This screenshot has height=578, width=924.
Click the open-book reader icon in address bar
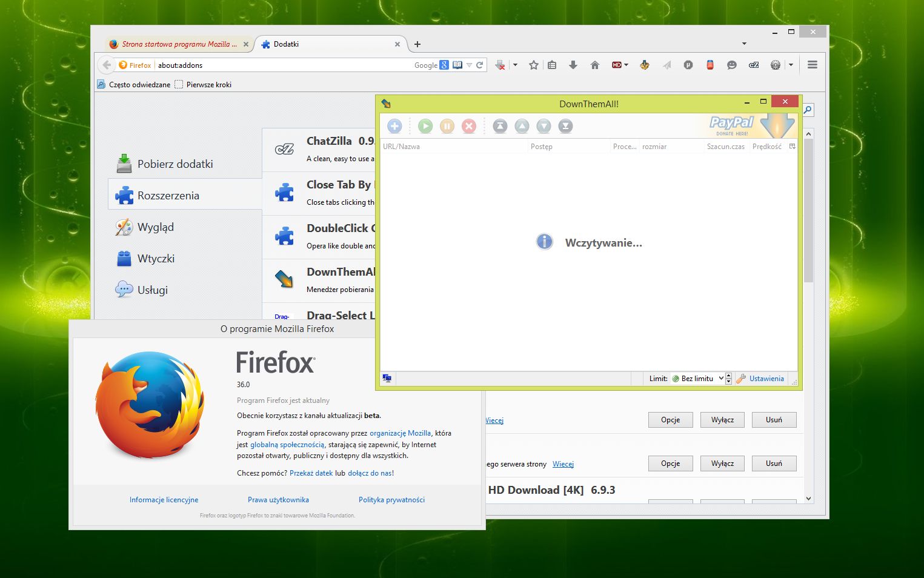[x=457, y=65]
